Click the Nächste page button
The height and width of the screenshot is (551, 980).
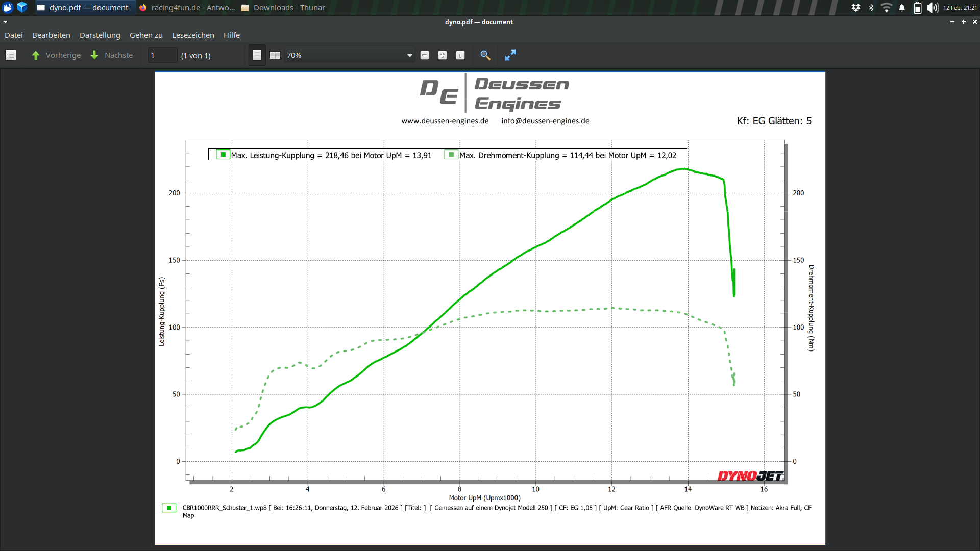(x=112, y=55)
